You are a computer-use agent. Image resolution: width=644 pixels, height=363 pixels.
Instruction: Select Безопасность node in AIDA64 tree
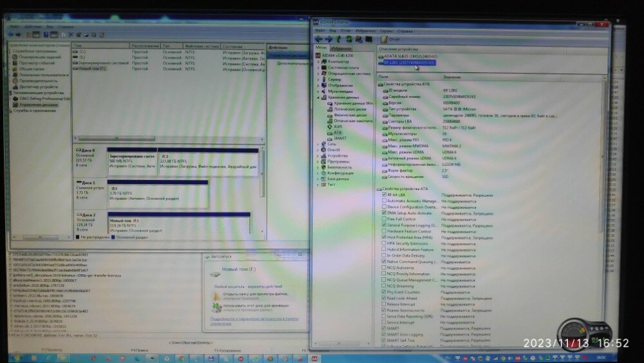click(x=339, y=168)
